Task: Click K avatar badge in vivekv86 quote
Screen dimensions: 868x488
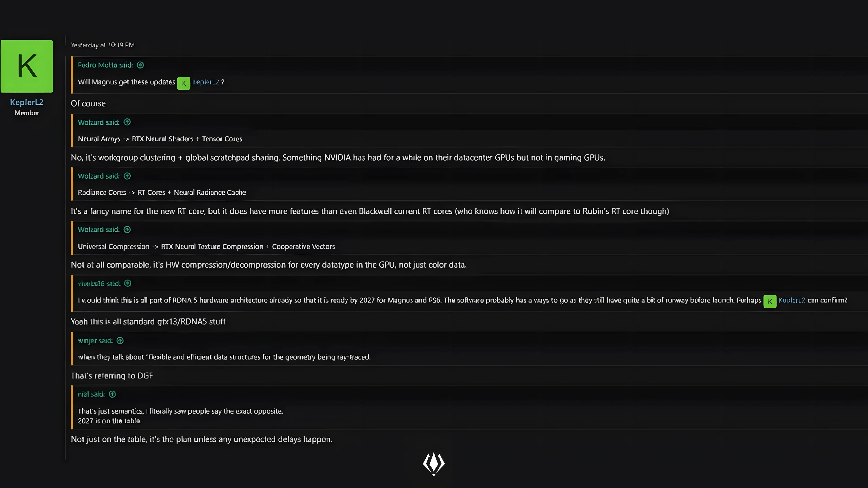Action: (770, 301)
